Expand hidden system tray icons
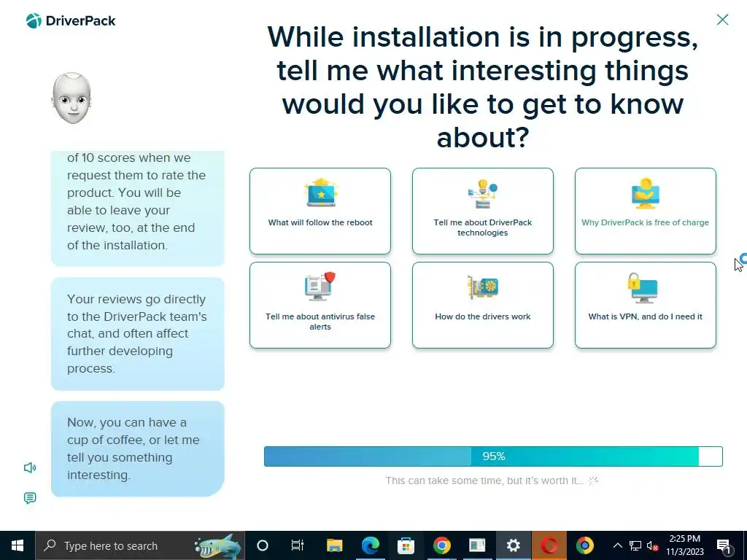 tap(617, 545)
